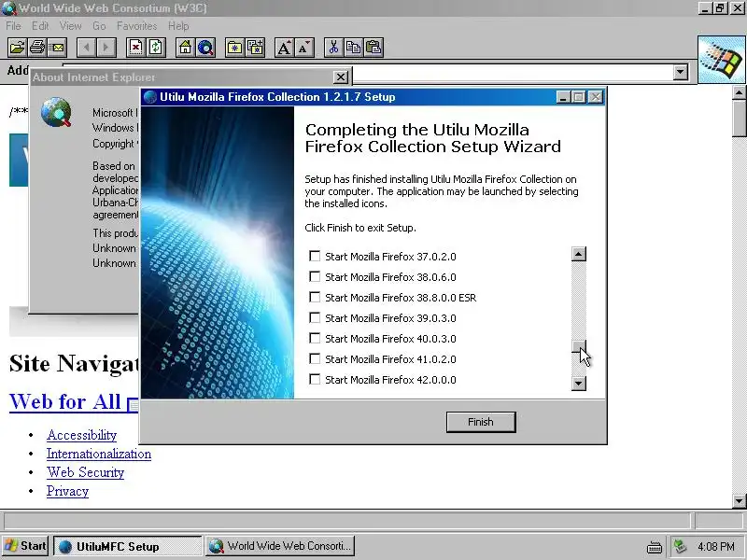
Task: Stop page loading with the red X icon
Action: pyautogui.click(x=135, y=48)
